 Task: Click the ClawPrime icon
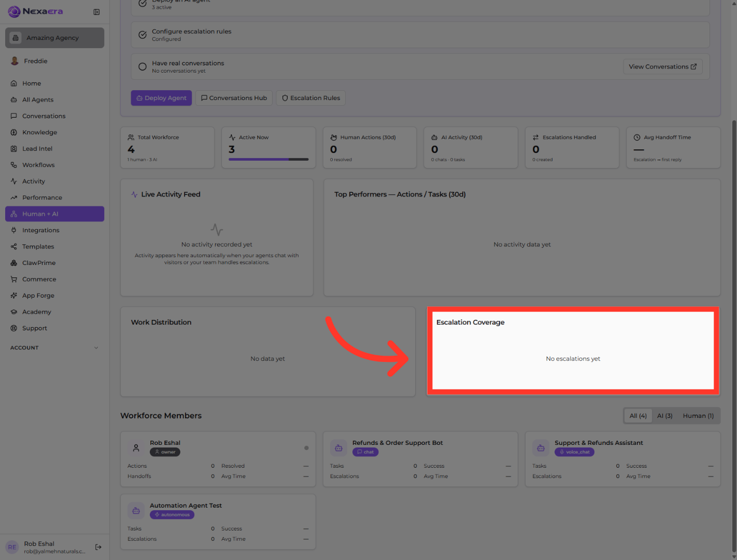14,263
